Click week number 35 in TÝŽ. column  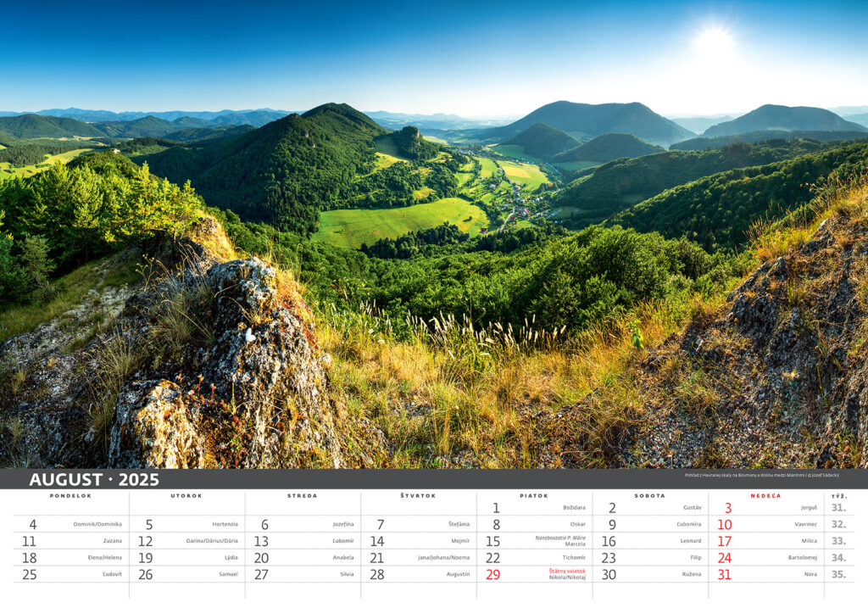tap(838, 574)
